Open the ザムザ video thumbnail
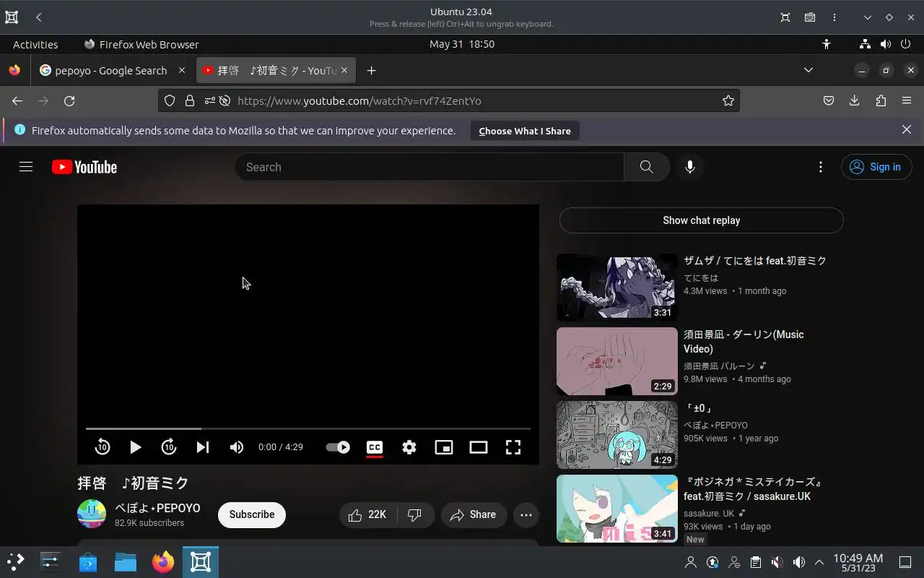 pos(616,287)
